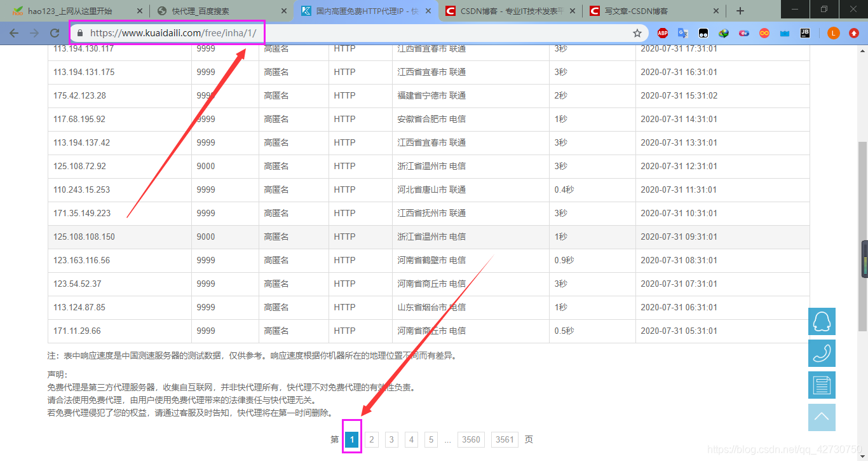The width and height of the screenshot is (868, 461).
Task: Click the browser forward arrow
Action: tap(34, 33)
